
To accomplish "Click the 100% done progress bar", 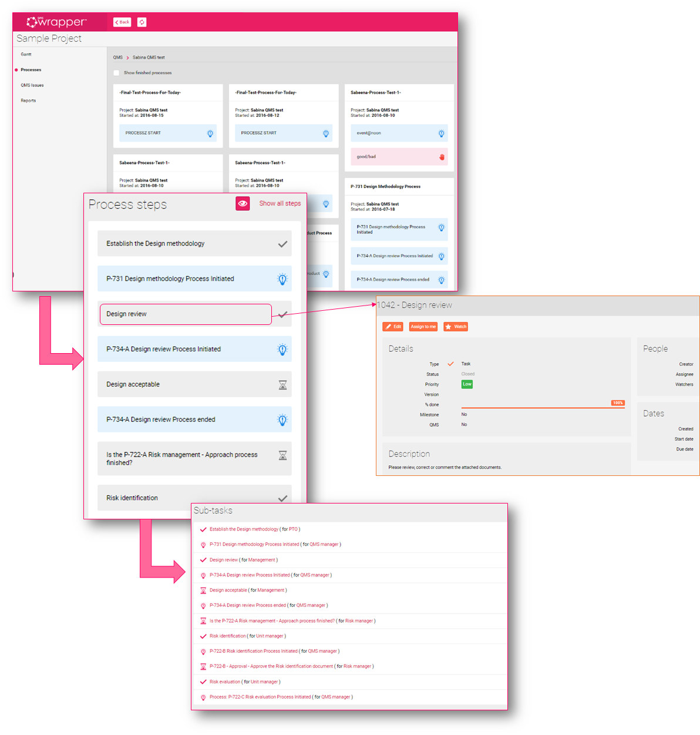I will [x=543, y=407].
